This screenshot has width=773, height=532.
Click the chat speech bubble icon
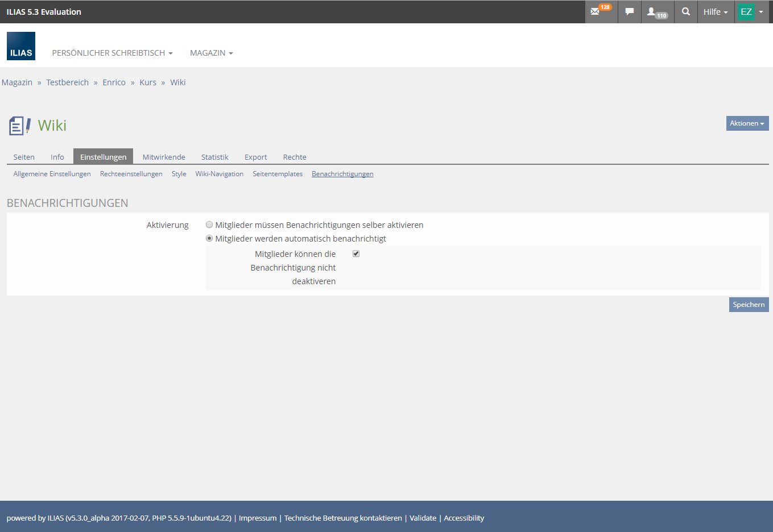pyautogui.click(x=629, y=11)
